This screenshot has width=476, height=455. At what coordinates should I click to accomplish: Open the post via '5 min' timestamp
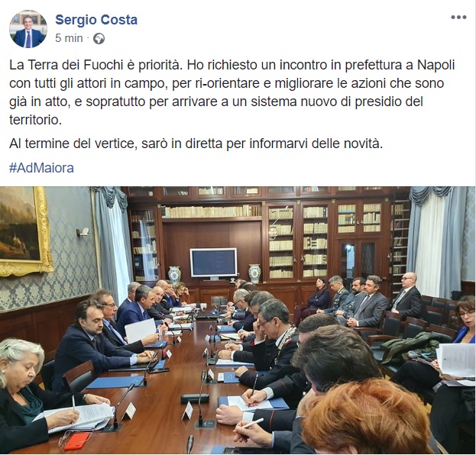[x=69, y=38]
